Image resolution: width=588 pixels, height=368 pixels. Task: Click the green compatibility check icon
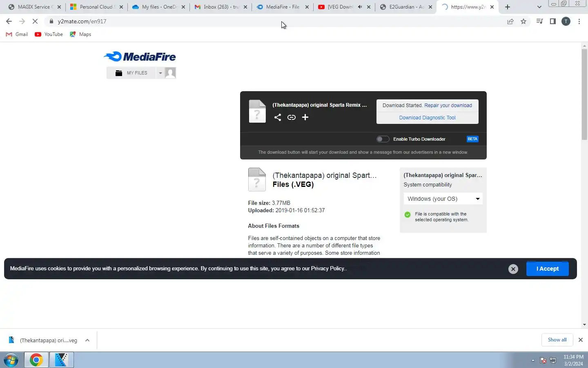click(x=407, y=215)
